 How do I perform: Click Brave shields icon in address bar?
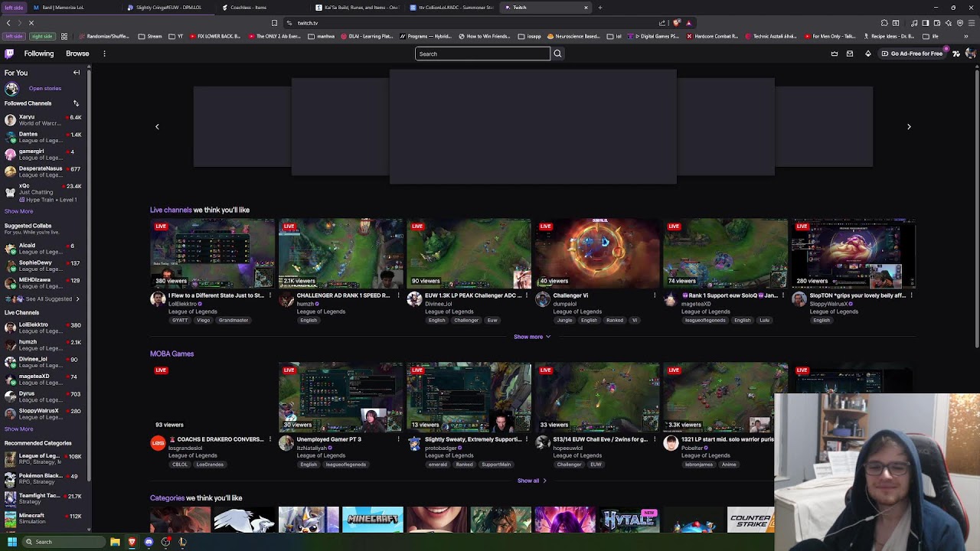[x=677, y=23]
